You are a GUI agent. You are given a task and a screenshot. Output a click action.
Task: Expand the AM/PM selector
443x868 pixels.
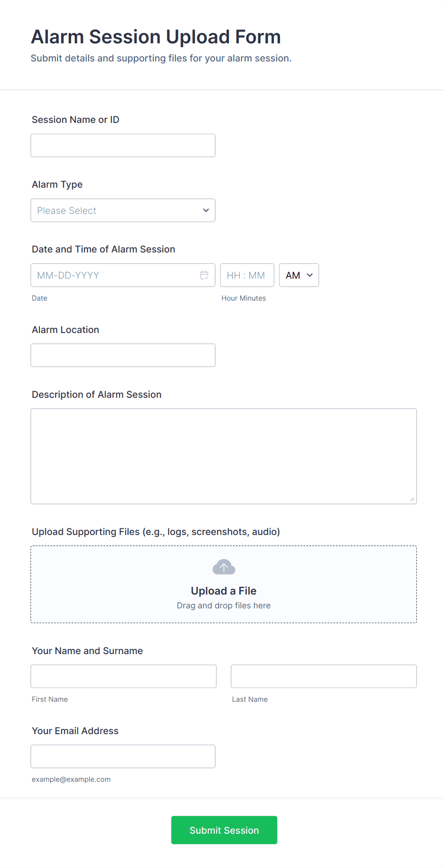point(299,275)
